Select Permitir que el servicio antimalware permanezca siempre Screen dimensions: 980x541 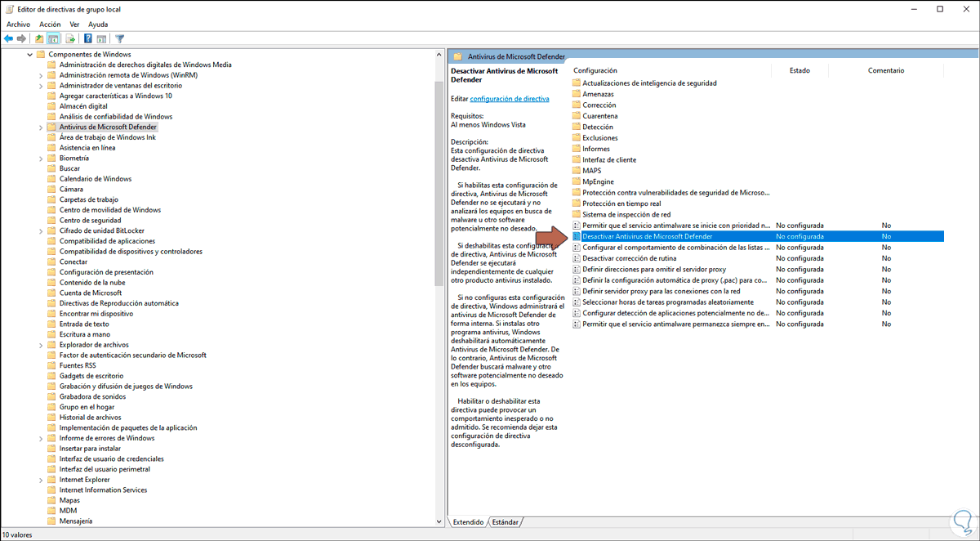click(757, 324)
